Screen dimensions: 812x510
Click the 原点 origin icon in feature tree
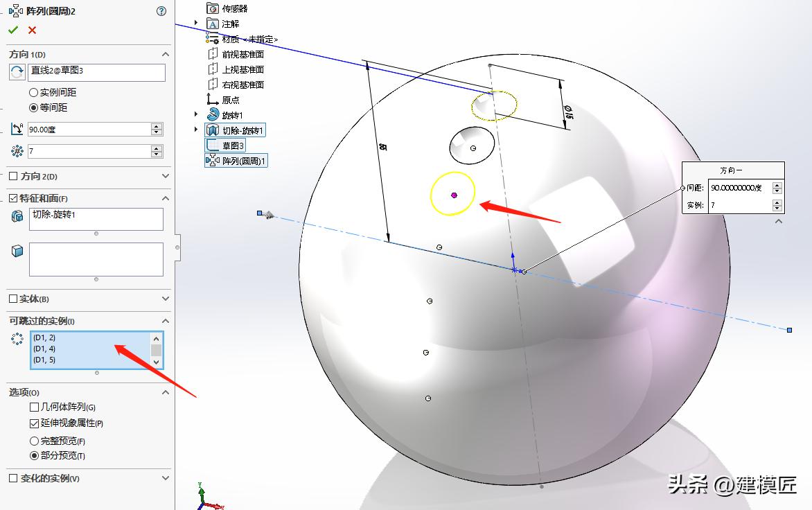(x=211, y=99)
